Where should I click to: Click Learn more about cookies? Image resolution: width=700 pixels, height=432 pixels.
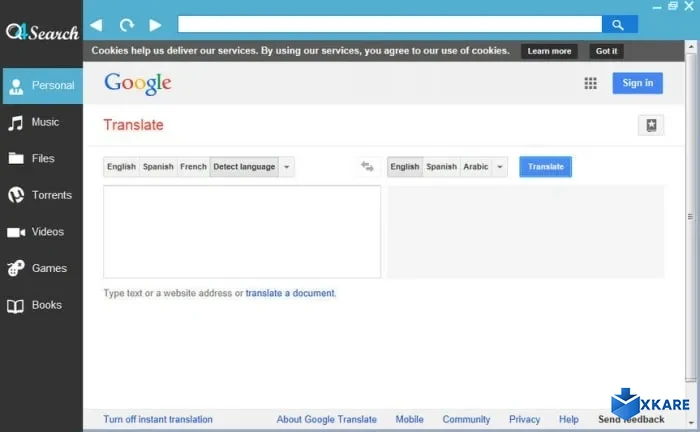tap(549, 51)
